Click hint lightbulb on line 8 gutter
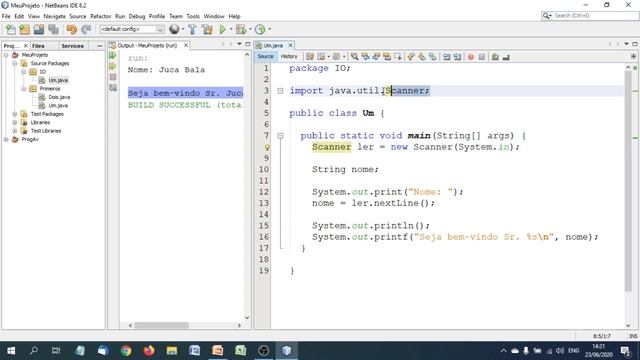 [267, 147]
